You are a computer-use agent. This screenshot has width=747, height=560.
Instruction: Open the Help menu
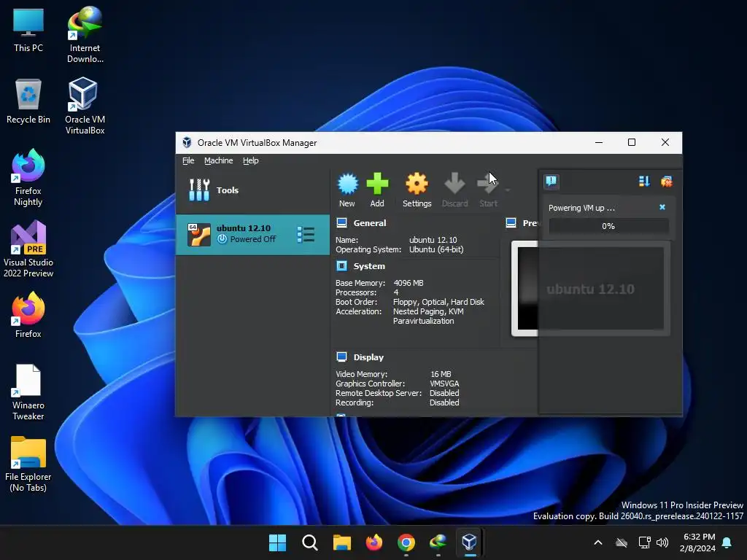pos(251,160)
